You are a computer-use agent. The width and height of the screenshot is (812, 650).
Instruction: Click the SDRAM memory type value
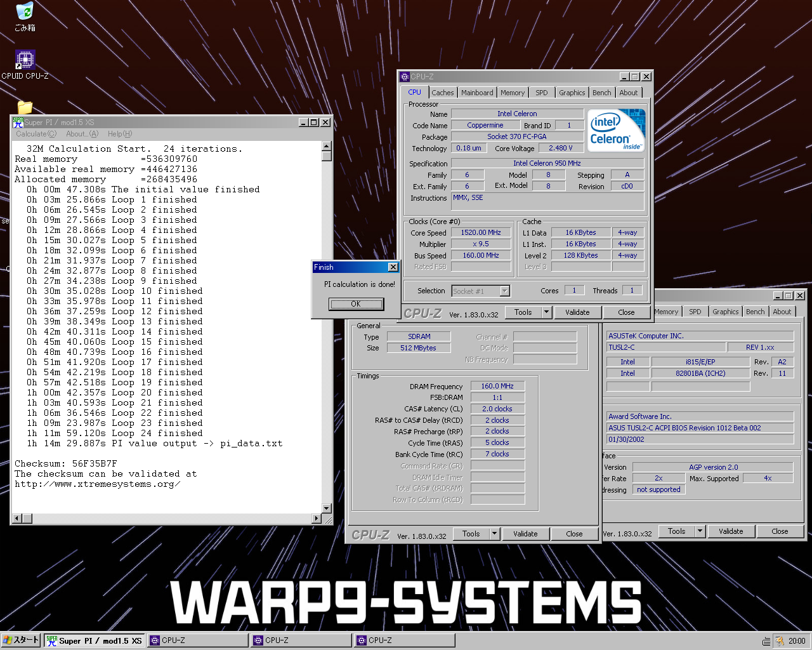pos(419,337)
